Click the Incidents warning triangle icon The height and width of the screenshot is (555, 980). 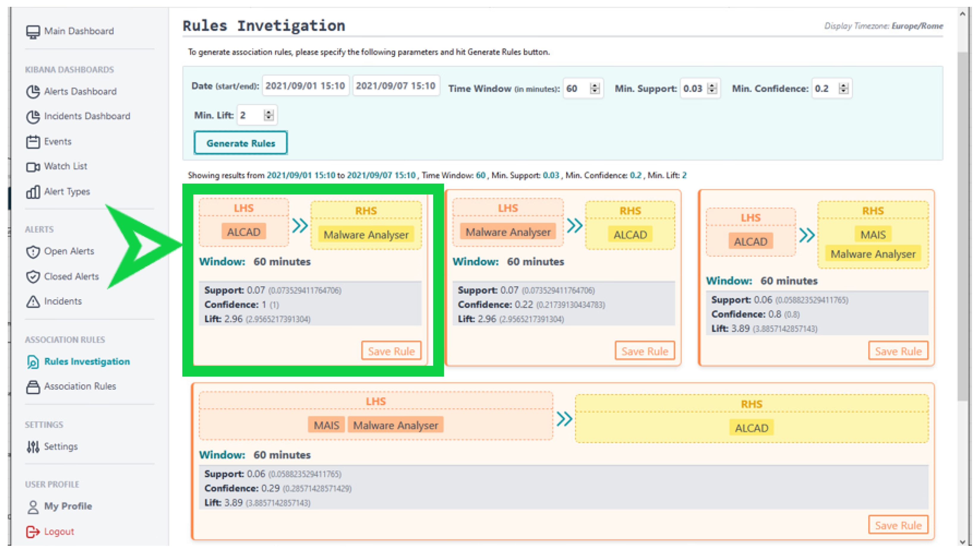click(x=33, y=302)
